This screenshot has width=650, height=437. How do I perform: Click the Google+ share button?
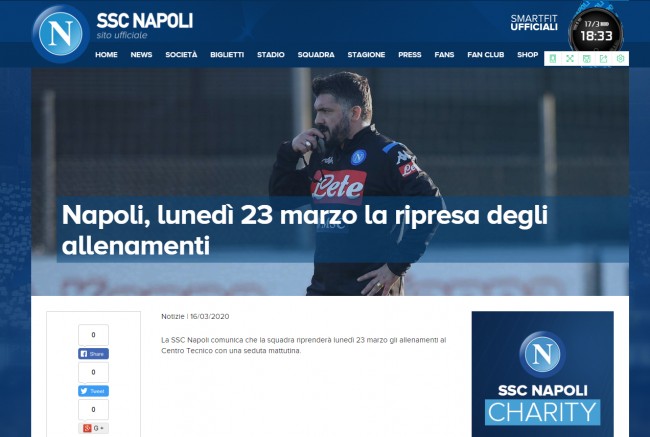pyautogui.click(x=93, y=428)
